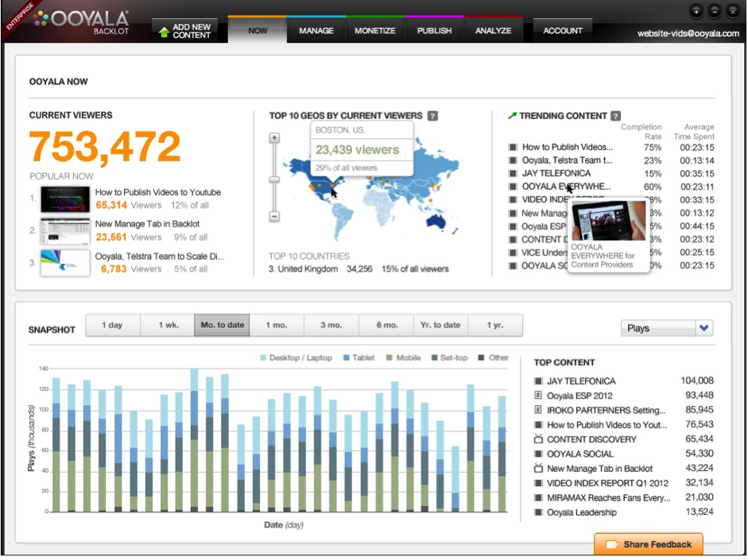
Task: Click the trending green arrow icon
Action: pos(513,115)
